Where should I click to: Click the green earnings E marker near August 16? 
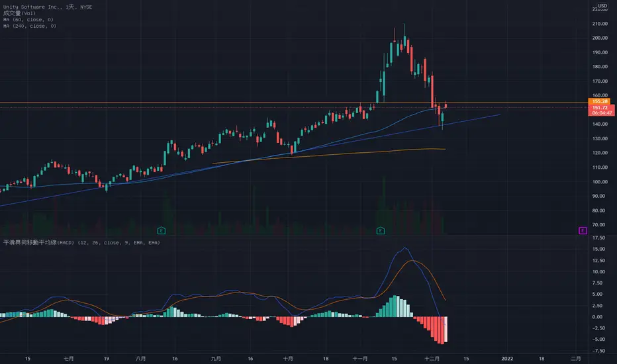(162, 230)
